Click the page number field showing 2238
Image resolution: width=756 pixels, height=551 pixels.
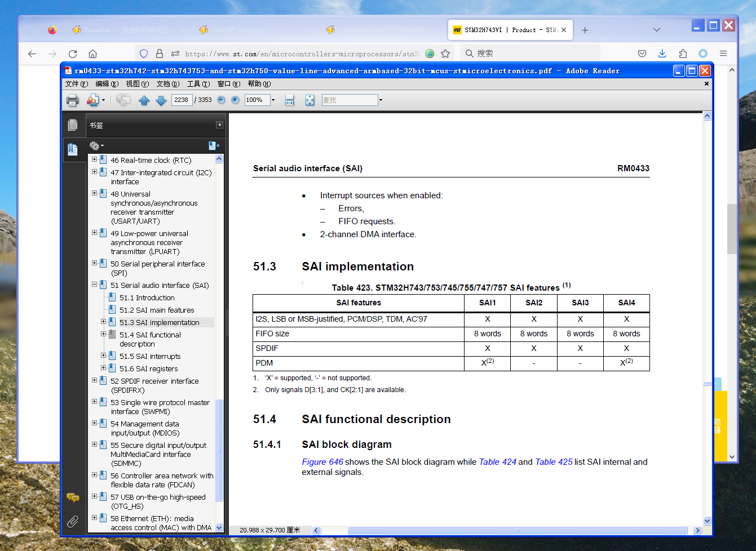click(182, 100)
